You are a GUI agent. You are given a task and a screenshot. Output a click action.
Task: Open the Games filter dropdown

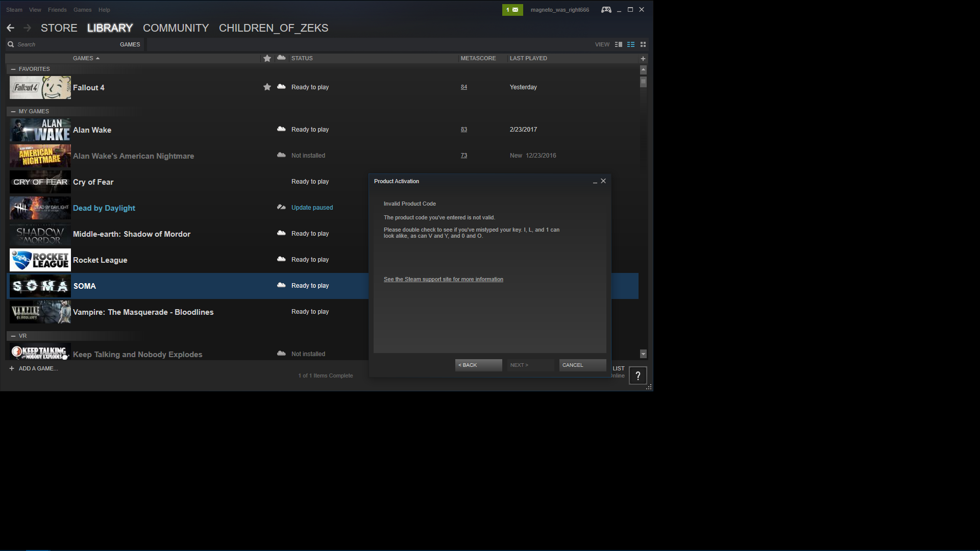tap(130, 44)
